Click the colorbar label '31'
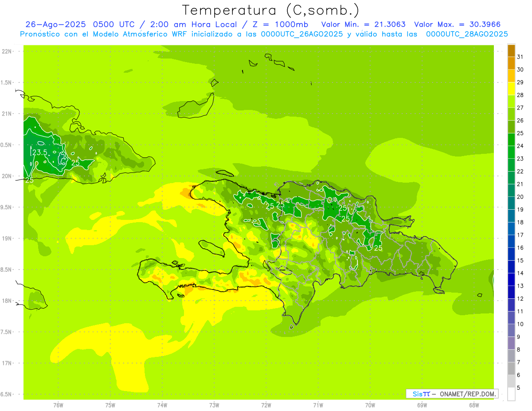The image size is (532, 411). coord(520,57)
